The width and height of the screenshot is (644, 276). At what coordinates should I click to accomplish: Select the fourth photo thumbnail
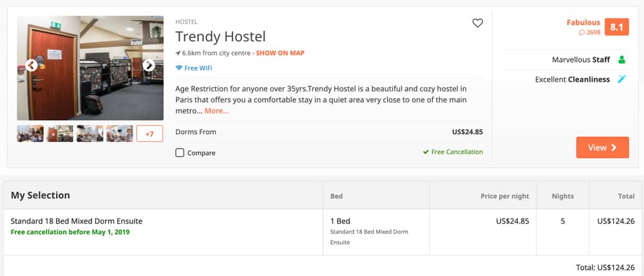pyautogui.click(x=120, y=133)
